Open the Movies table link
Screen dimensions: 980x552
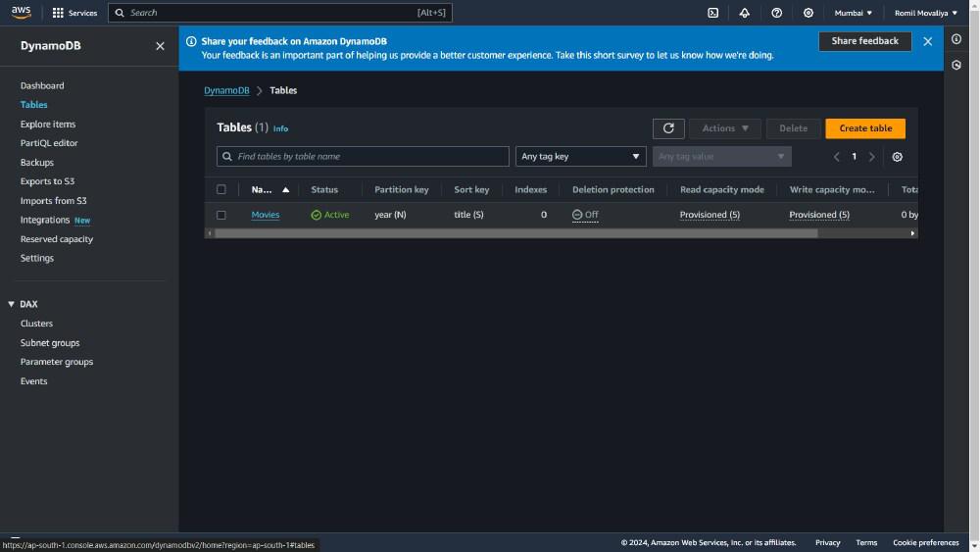tap(265, 215)
